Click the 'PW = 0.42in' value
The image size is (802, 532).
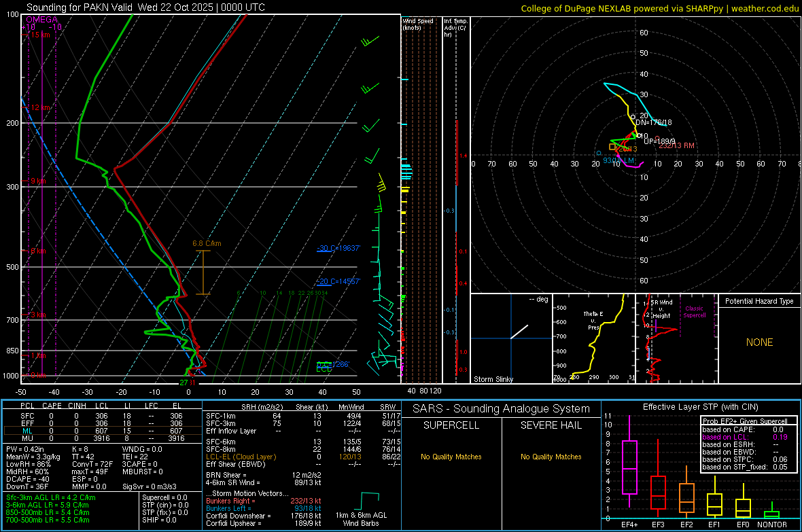pos(25,449)
